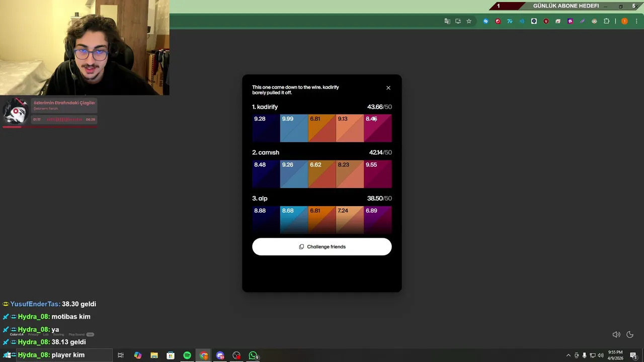Select kadirify's orange 6.81 swatch
This screenshot has width=644, height=362.
click(322, 128)
